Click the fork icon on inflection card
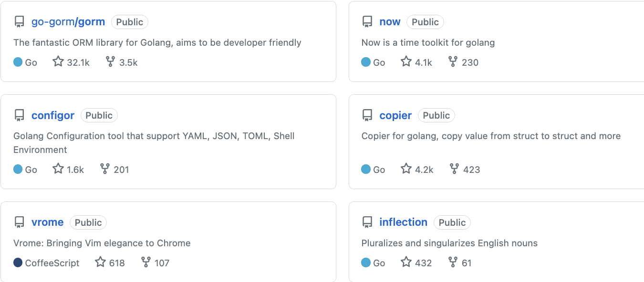 click(453, 262)
